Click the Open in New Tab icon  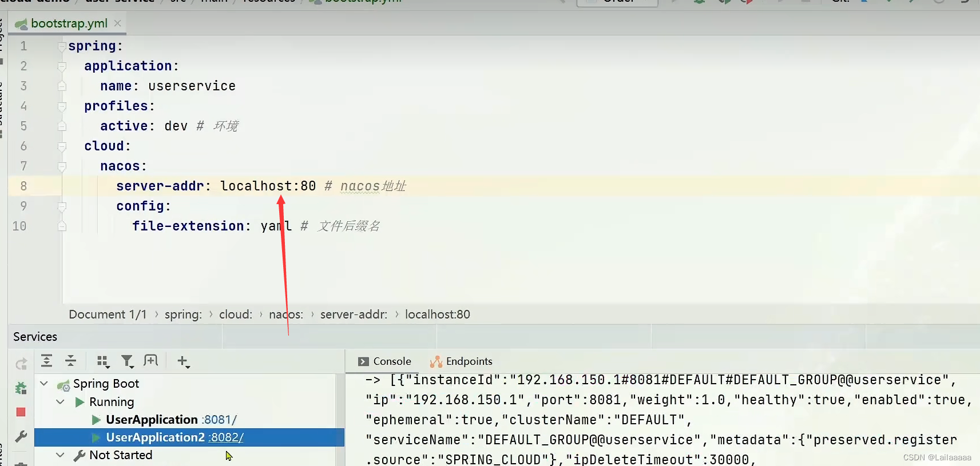tap(151, 361)
